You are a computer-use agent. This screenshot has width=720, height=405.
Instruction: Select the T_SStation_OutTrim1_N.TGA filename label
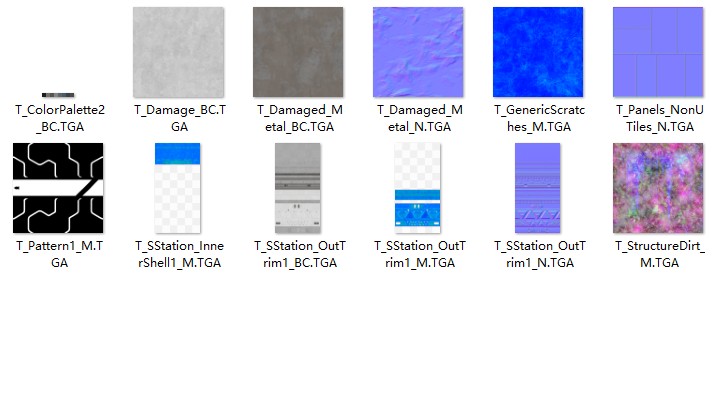(538, 254)
